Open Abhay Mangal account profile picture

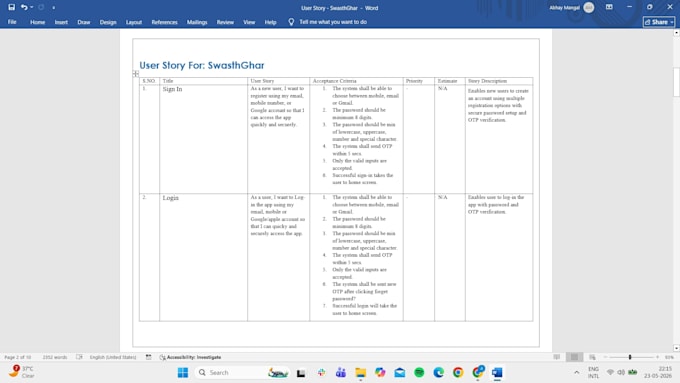pyautogui.click(x=588, y=7)
